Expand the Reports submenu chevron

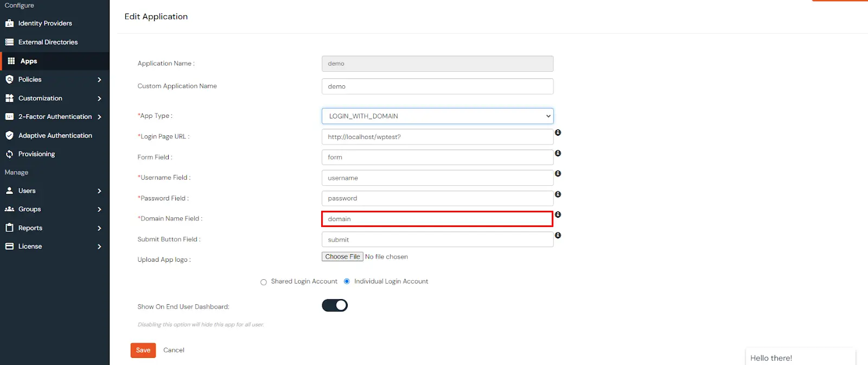pyautogui.click(x=99, y=228)
